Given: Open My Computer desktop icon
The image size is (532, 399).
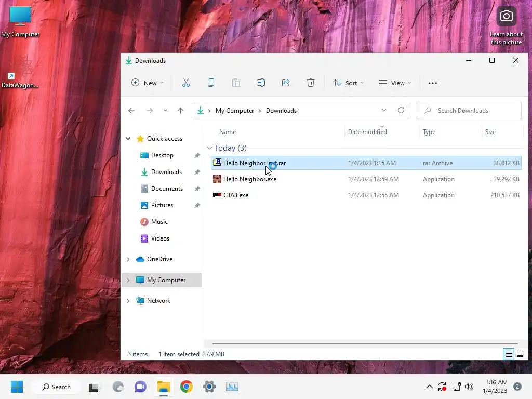Looking at the screenshot, I should [x=20, y=22].
